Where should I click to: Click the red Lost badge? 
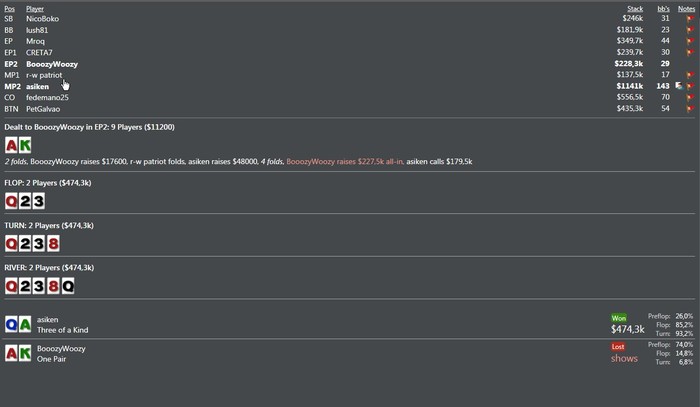pyautogui.click(x=618, y=347)
